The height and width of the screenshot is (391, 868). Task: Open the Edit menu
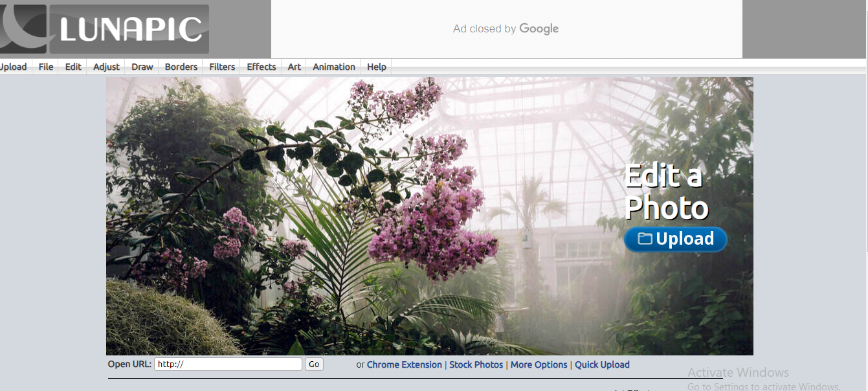pyautogui.click(x=73, y=67)
